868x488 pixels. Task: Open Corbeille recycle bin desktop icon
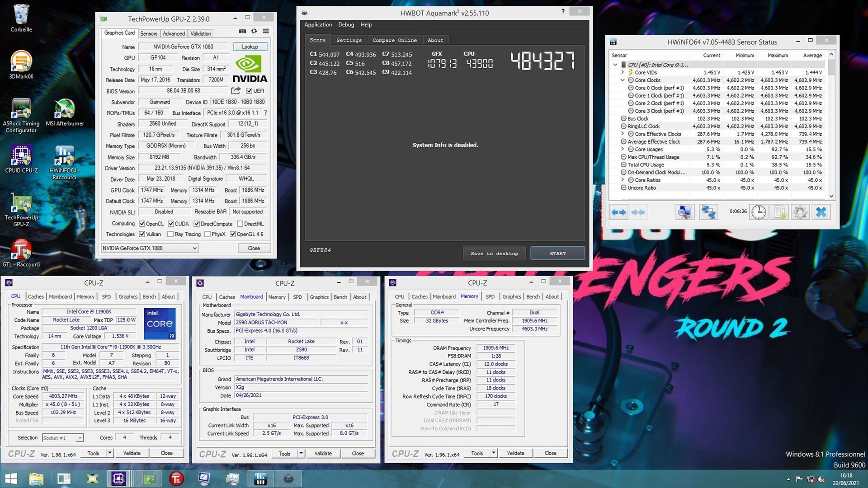tap(21, 19)
